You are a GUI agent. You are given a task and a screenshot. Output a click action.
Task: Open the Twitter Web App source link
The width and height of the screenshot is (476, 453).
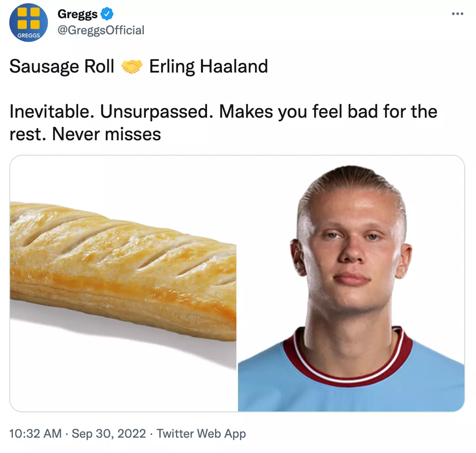pos(201,433)
